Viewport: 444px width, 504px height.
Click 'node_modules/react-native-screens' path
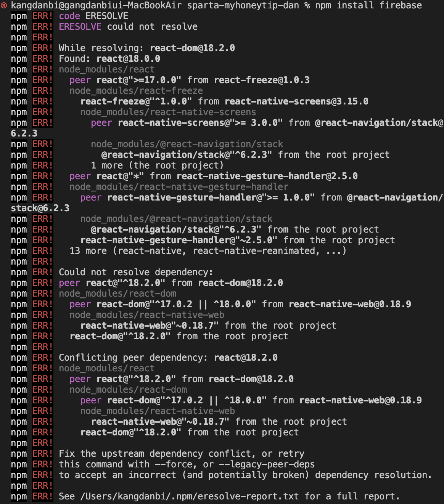click(x=168, y=112)
